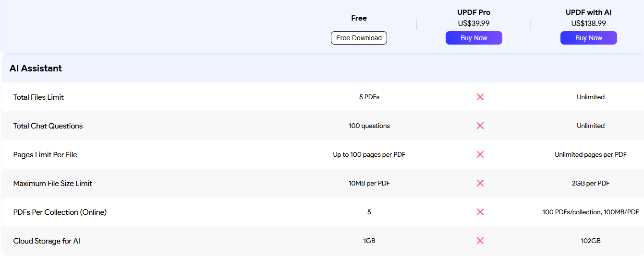This screenshot has height=256, width=644.
Task: Click the red X in Cloud Storage for AI row
Action: tap(480, 241)
